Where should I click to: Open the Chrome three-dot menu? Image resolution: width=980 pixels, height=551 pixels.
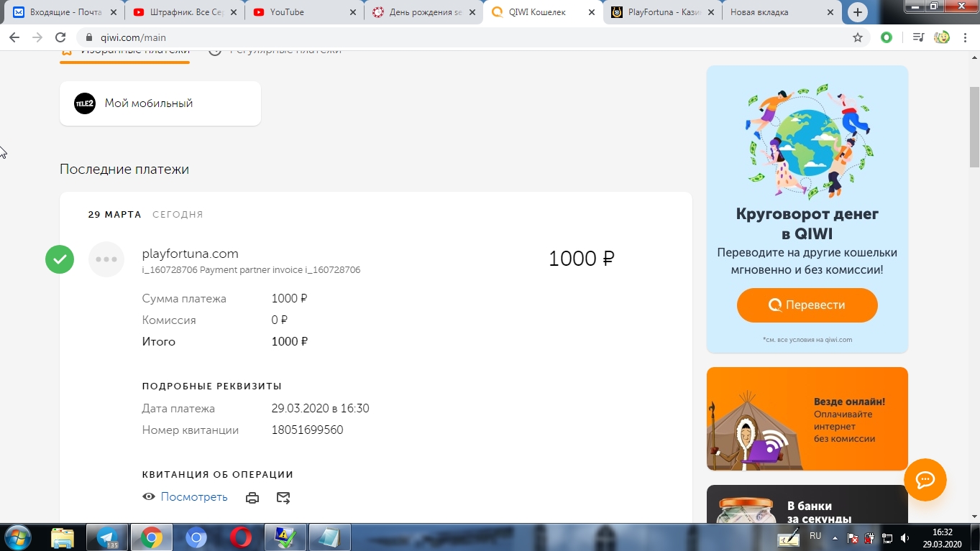tap(966, 37)
